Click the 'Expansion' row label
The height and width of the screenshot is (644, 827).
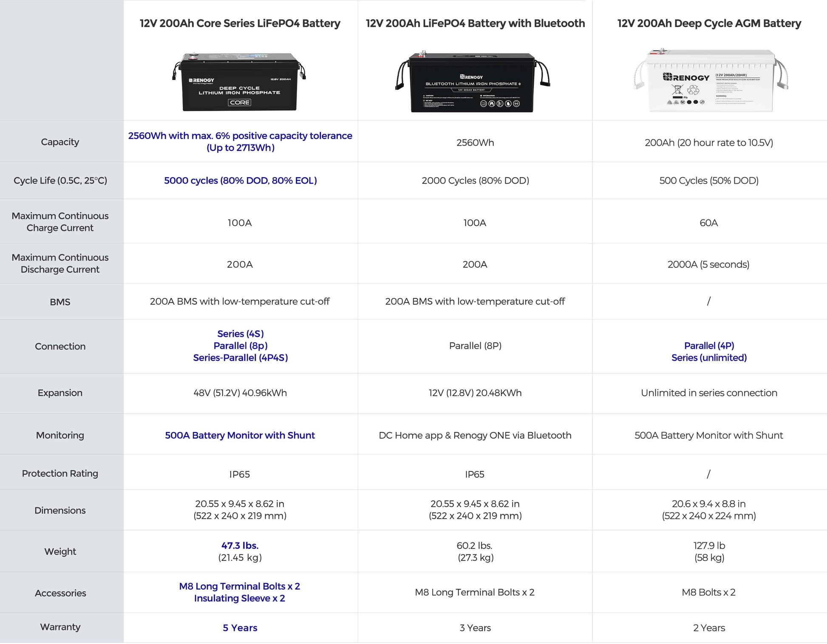[x=60, y=393]
